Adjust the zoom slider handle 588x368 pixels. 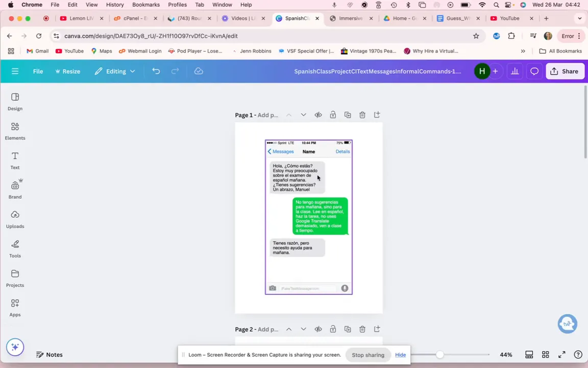pyautogui.click(x=440, y=355)
